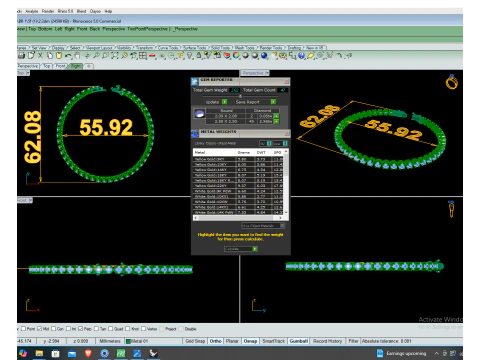Switch to the Top viewport tab
480x360 pixels.
(46, 66)
